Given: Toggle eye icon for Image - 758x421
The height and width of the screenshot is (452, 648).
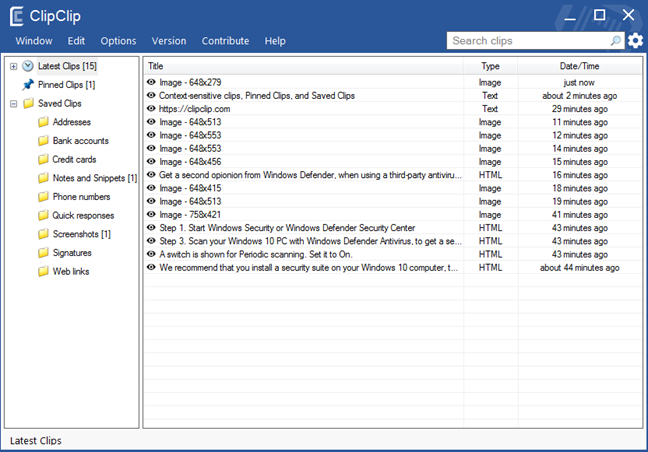Looking at the screenshot, I should click(x=151, y=214).
